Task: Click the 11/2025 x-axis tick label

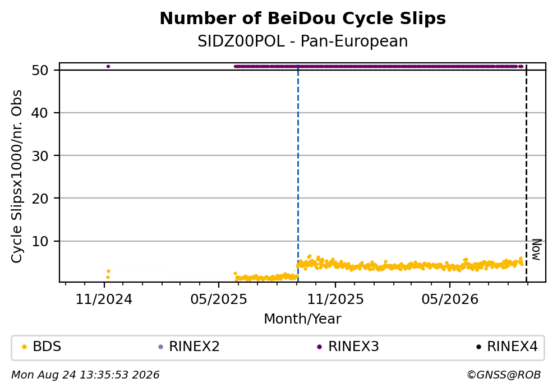Action: point(335,299)
